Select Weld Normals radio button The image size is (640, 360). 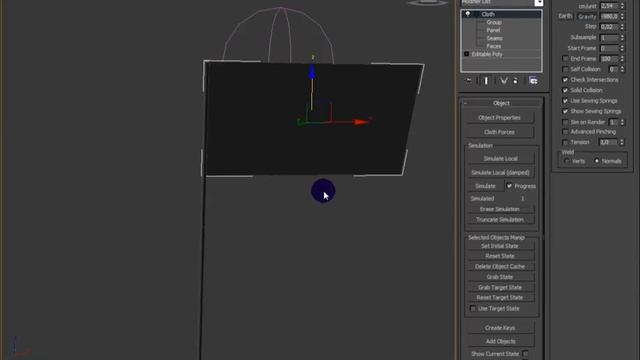(597, 161)
